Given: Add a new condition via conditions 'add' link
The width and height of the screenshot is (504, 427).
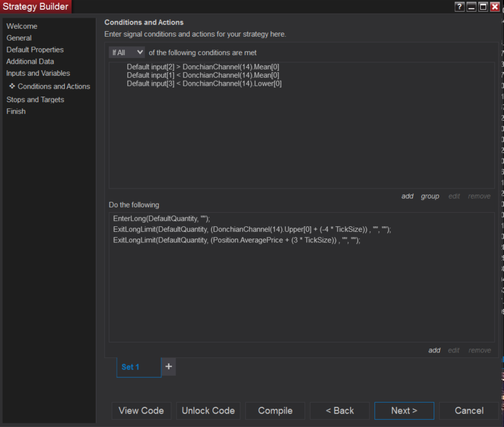Looking at the screenshot, I should [x=407, y=196].
